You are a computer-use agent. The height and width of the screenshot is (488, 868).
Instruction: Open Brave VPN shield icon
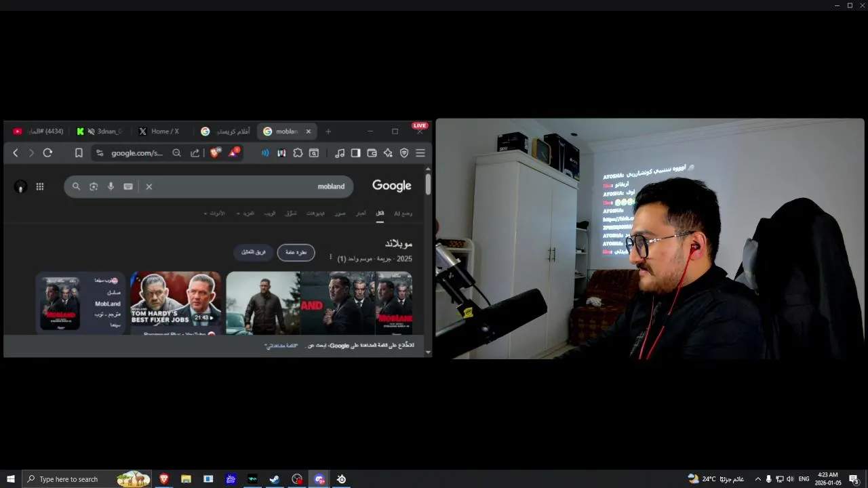(x=404, y=153)
